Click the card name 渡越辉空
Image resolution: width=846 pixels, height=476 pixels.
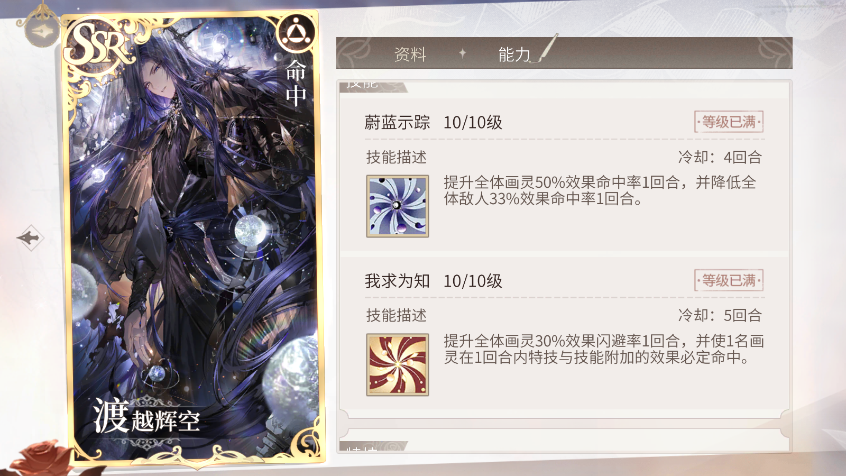(x=147, y=416)
